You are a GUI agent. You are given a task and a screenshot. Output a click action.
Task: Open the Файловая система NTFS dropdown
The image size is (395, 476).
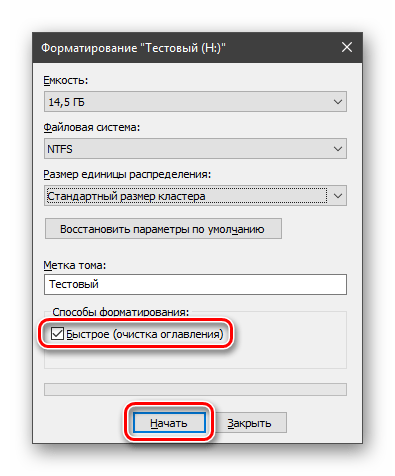pyautogui.click(x=195, y=149)
